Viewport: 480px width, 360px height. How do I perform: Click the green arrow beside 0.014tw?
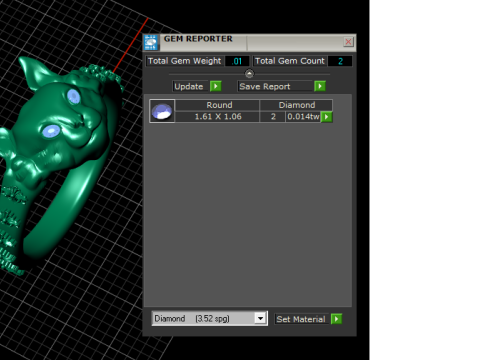(x=327, y=117)
